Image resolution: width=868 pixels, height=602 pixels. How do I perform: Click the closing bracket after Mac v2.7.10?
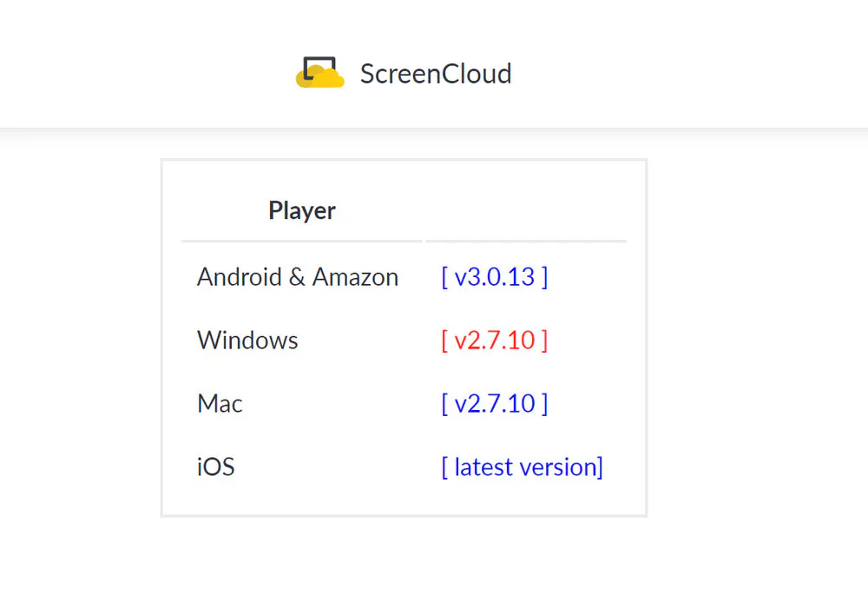(x=544, y=403)
